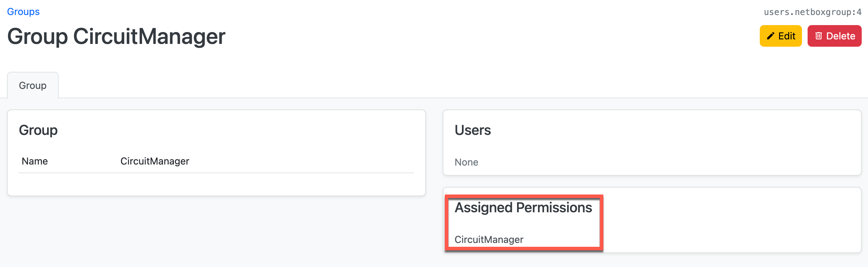Open the Groups breadcrumb link
Screen dimensions: 868x267
tap(23, 12)
